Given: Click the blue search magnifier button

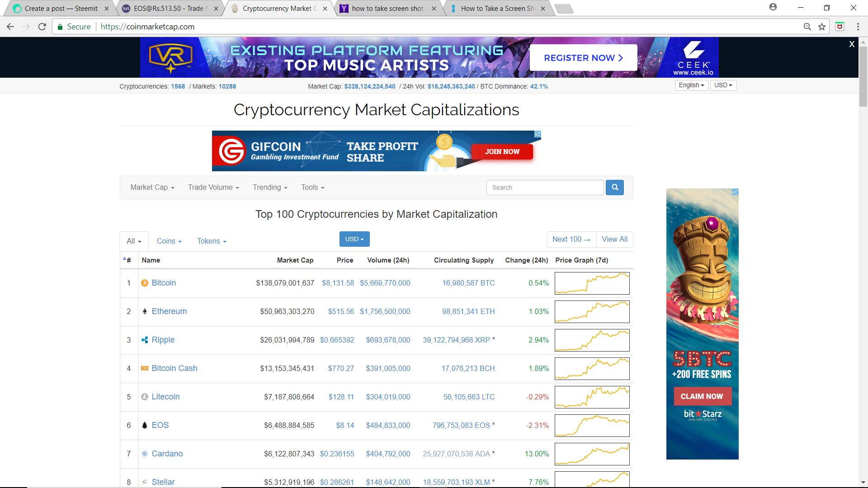Looking at the screenshot, I should click(x=615, y=187).
